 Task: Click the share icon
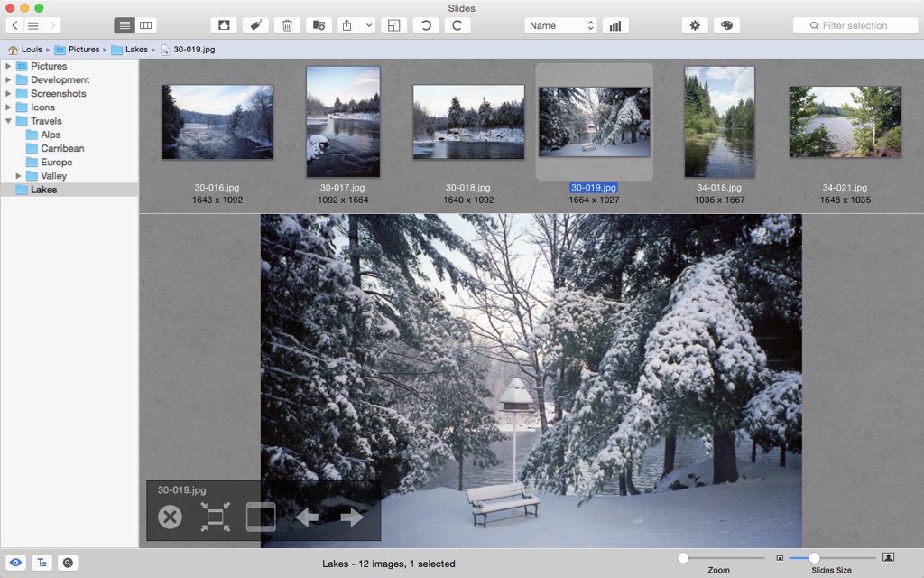point(347,25)
